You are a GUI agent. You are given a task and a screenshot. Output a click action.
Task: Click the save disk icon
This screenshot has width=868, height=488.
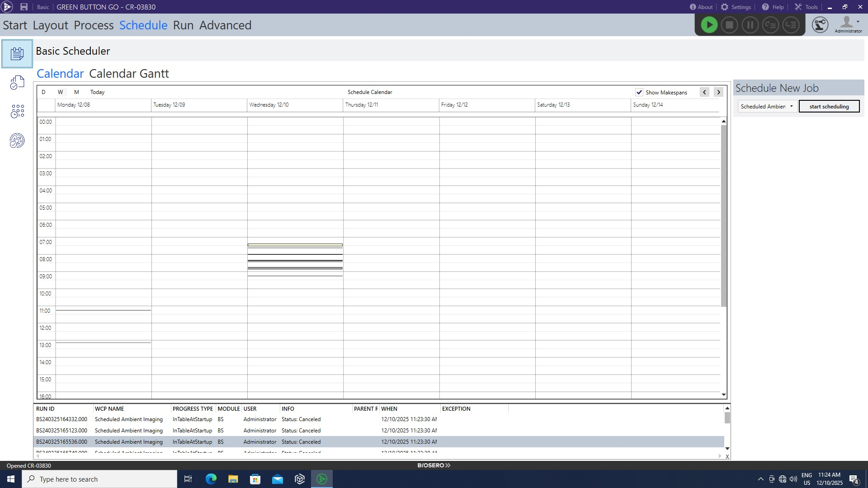24,7
